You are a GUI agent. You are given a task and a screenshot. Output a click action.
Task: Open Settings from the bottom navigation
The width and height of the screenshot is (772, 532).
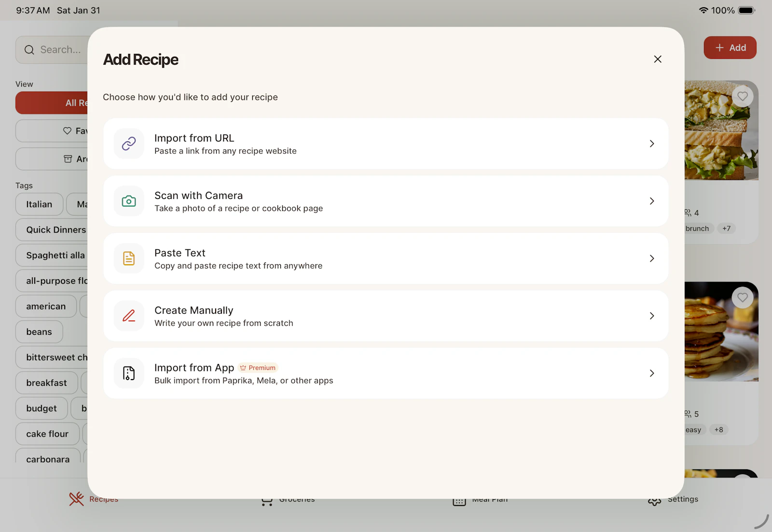673,499
